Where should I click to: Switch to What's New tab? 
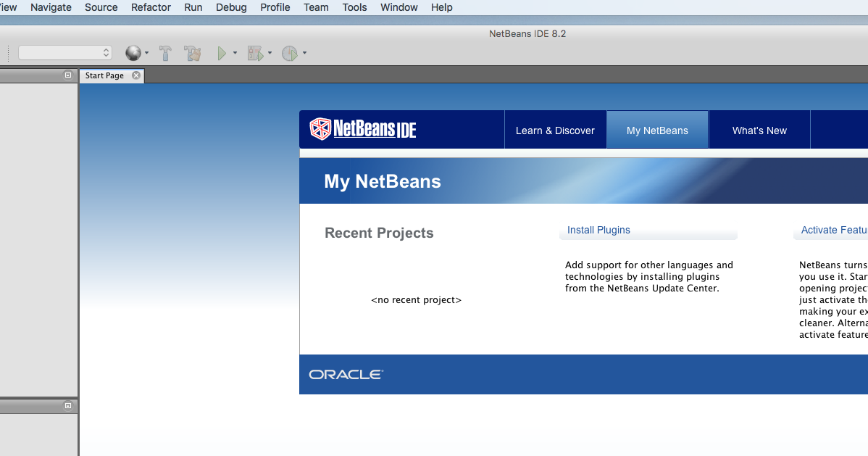coord(759,130)
